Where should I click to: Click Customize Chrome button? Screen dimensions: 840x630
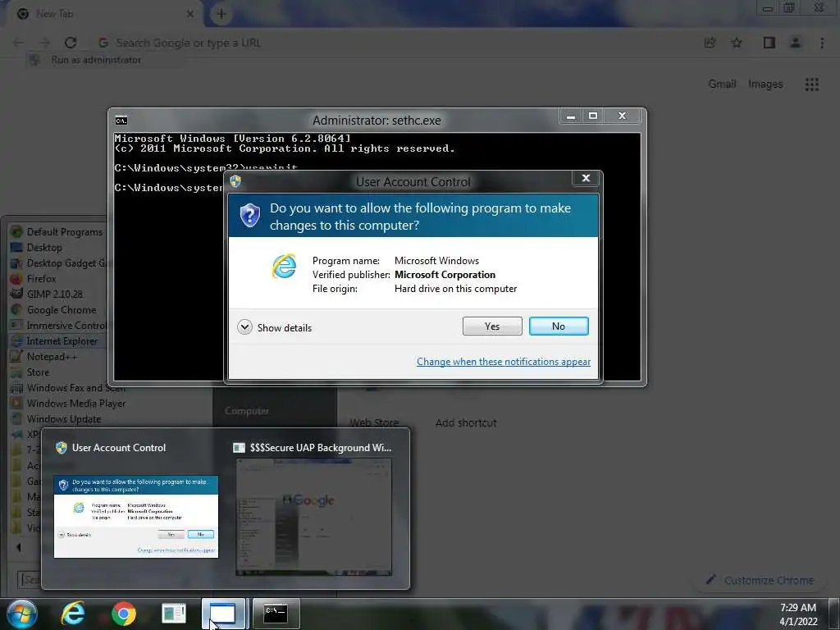(760, 580)
